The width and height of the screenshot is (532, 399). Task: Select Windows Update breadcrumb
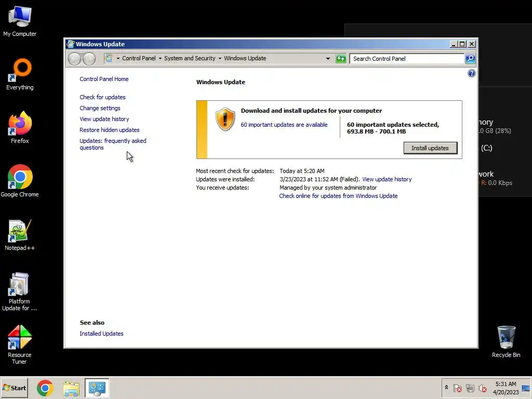click(245, 58)
